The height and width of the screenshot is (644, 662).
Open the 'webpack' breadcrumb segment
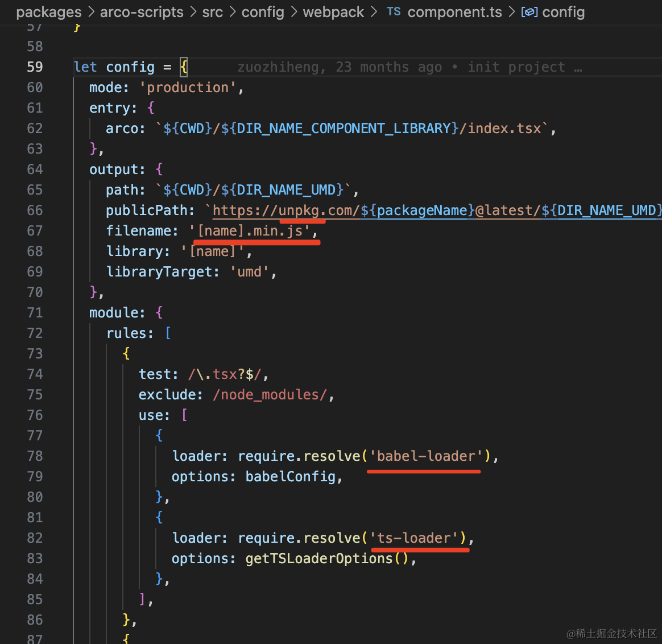coord(333,12)
